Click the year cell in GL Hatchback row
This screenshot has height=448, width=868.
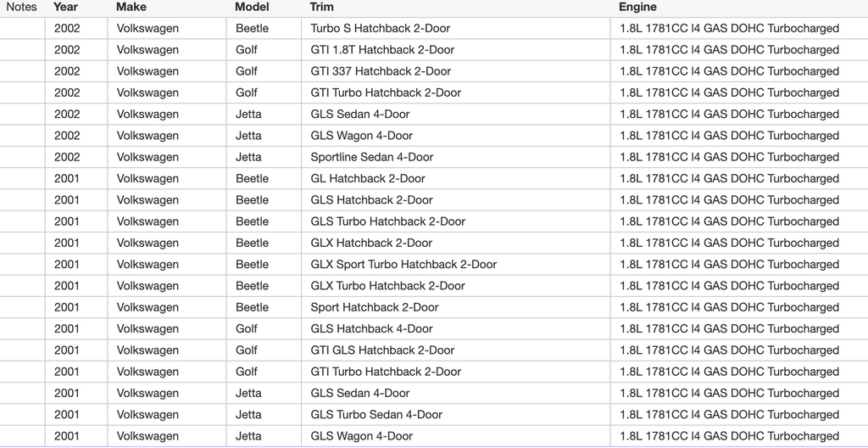(67, 178)
